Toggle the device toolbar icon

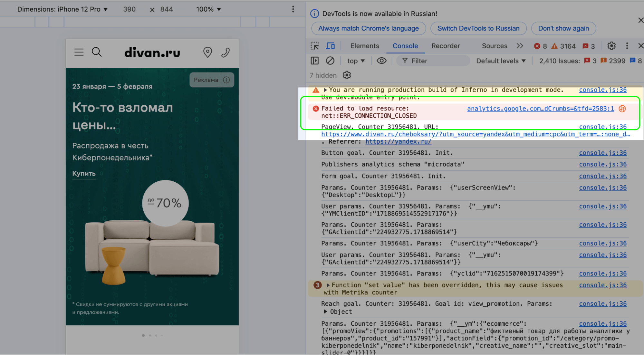point(330,46)
